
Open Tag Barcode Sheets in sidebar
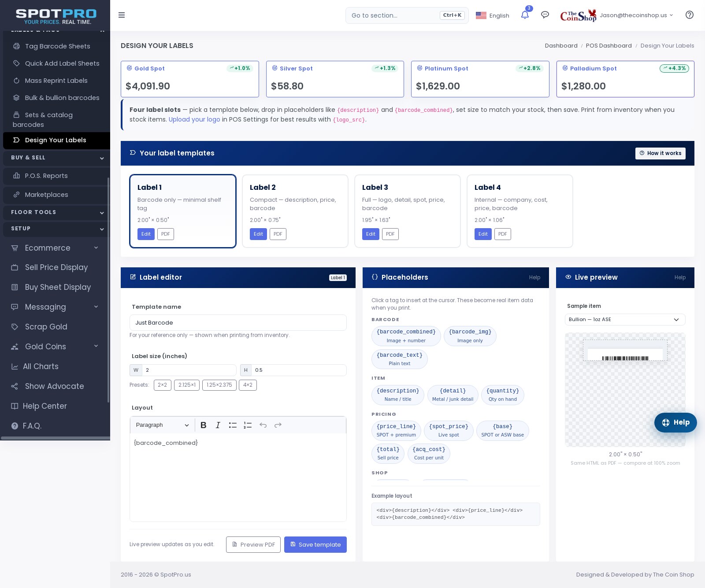pyautogui.click(x=57, y=46)
